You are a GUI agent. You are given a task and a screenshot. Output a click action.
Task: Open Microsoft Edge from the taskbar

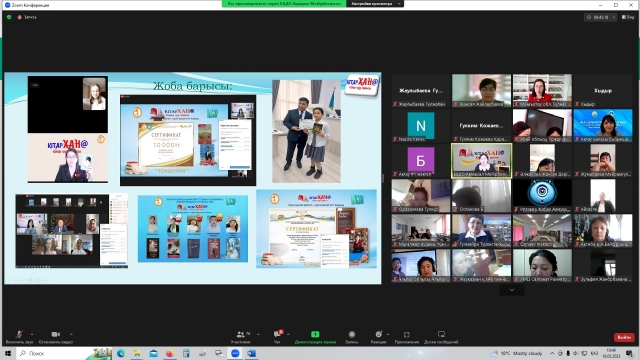[121, 353]
